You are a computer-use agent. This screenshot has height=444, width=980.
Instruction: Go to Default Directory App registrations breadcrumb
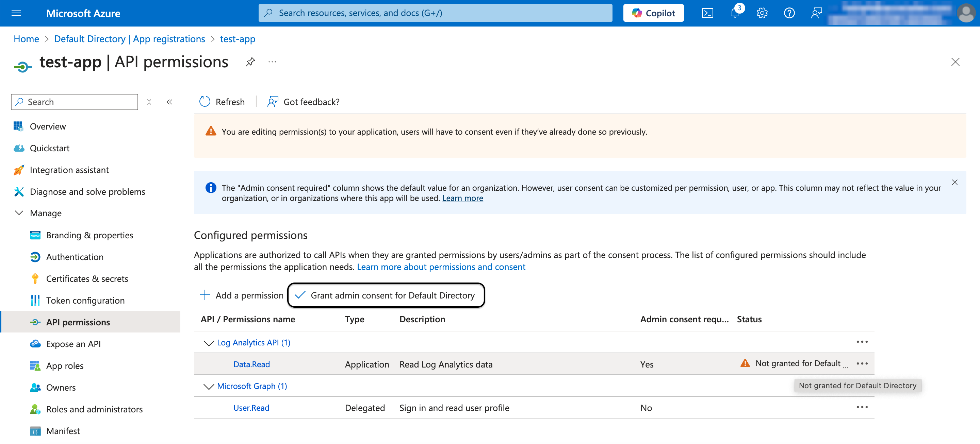[x=129, y=39]
